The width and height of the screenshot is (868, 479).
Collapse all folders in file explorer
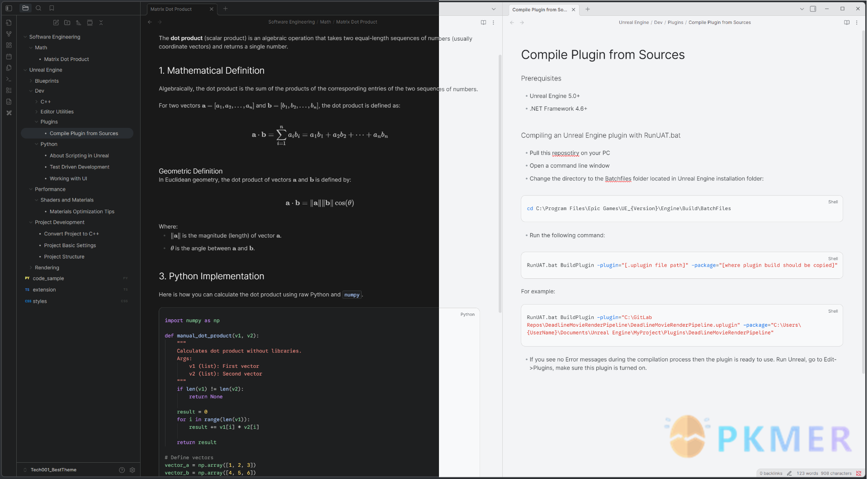click(101, 23)
